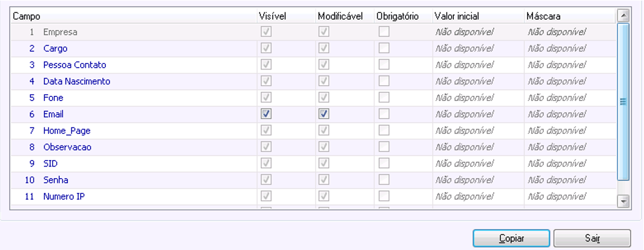Click the vertical scrollbar thumb

click(x=623, y=102)
